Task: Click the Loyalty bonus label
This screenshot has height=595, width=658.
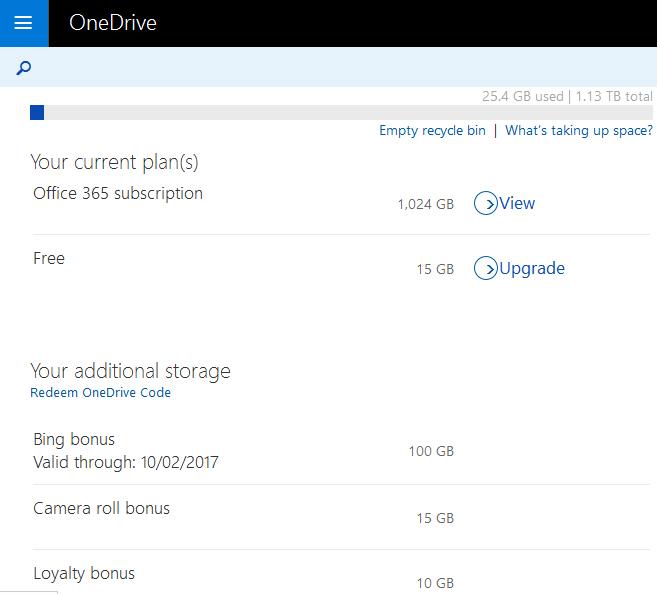Action: coord(84,574)
